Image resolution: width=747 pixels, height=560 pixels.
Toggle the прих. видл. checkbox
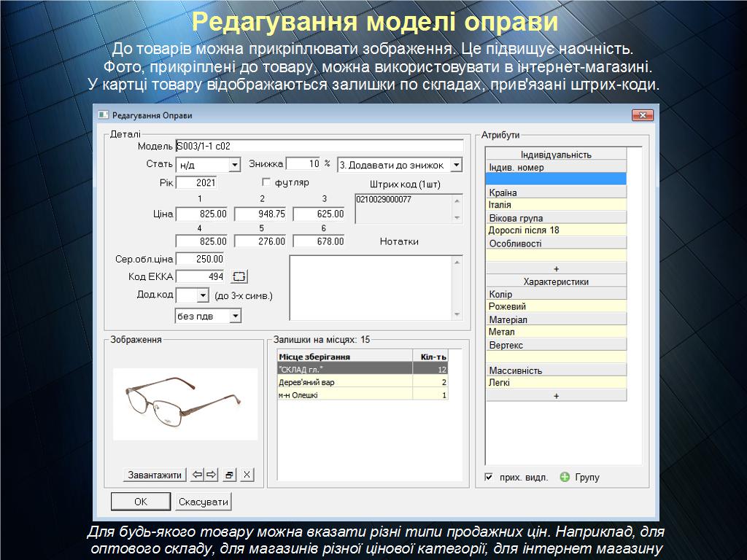click(x=489, y=478)
